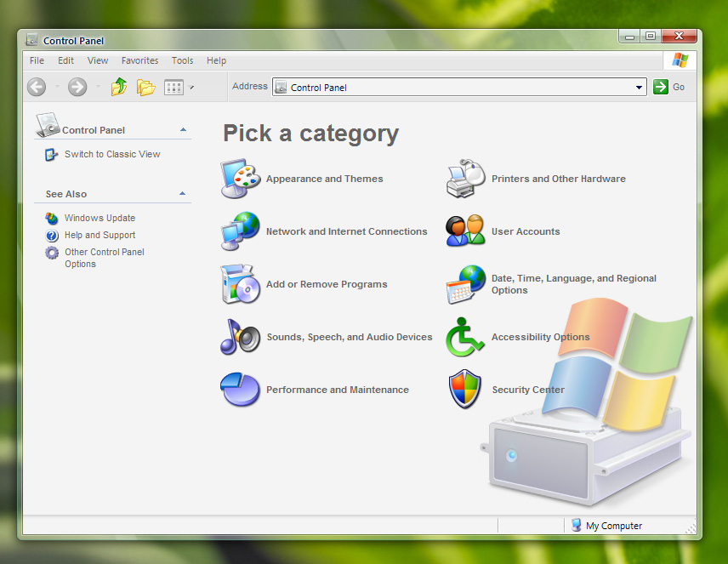Collapse the See Also panel section
This screenshot has width=728, height=564.
tap(183, 194)
